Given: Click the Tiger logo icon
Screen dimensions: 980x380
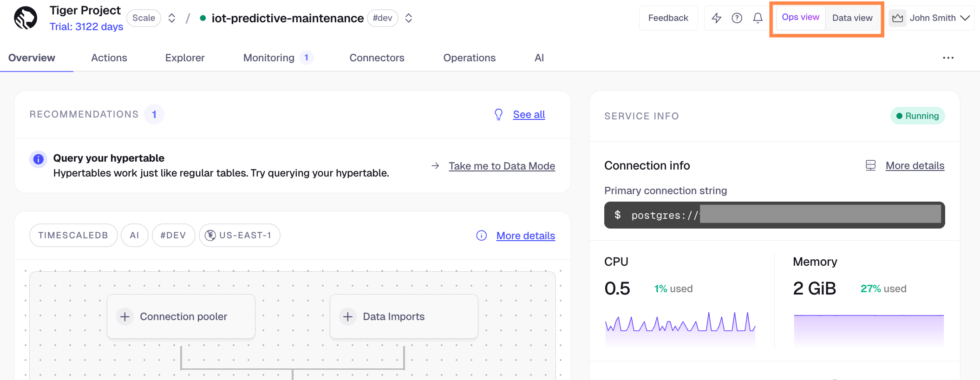Looking at the screenshot, I should 26,18.
